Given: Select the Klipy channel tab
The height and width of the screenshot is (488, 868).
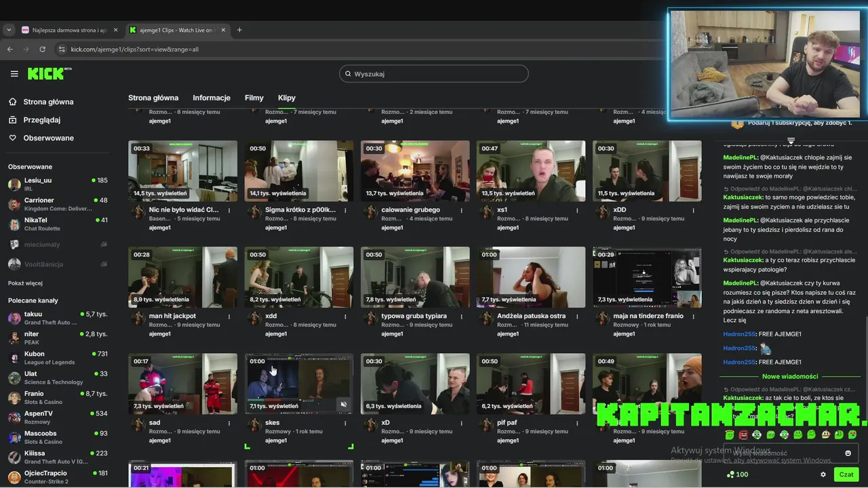Looking at the screenshot, I should click(287, 98).
